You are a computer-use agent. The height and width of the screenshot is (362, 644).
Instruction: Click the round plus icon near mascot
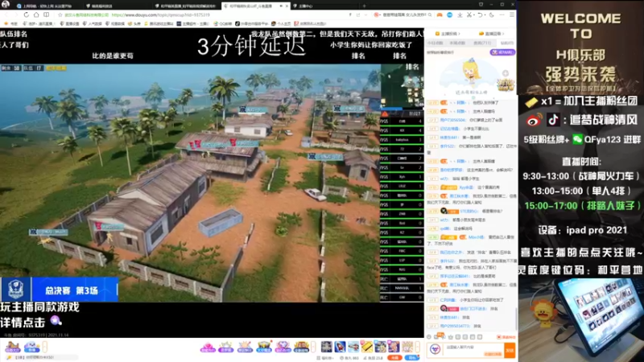tap(506, 73)
